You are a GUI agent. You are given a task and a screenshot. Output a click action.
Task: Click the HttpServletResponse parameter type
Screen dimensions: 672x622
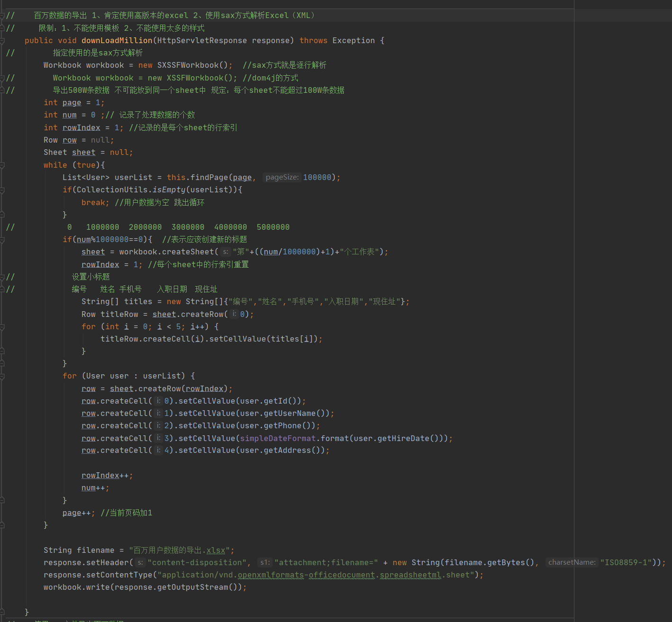point(202,41)
